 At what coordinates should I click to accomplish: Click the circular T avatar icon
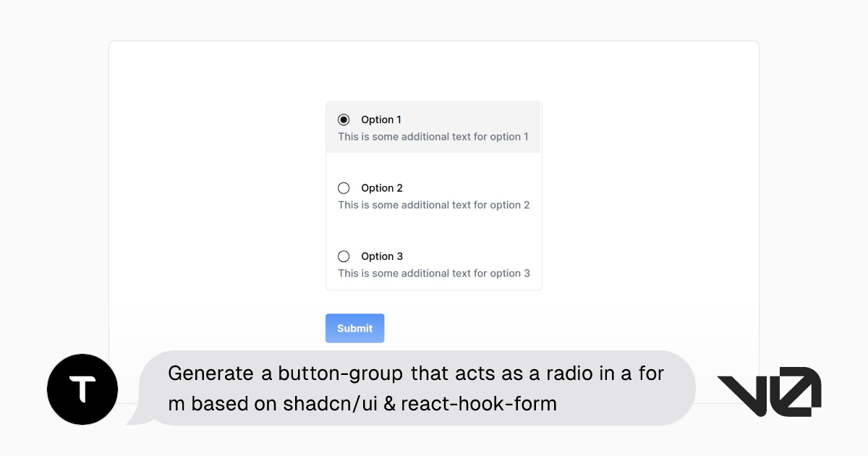click(x=82, y=389)
